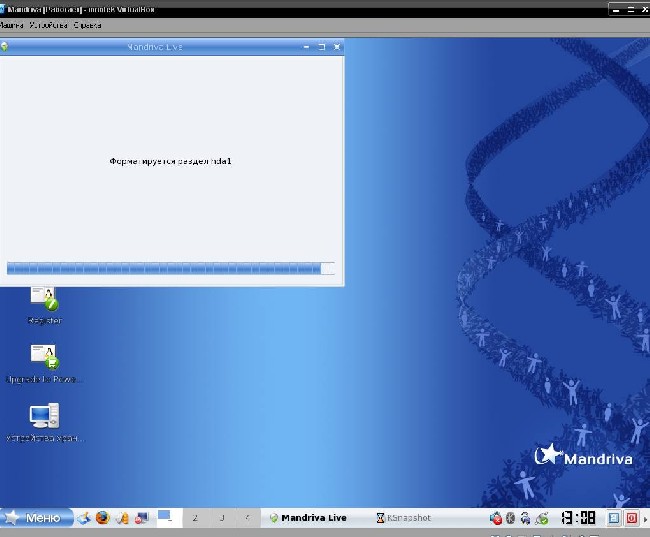
Task: Click the muted volume tray icon
Action: (496, 518)
